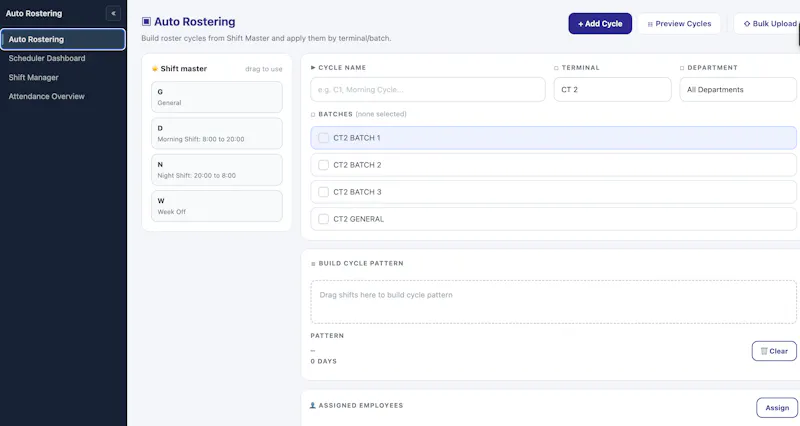This screenshot has width=800, height=426.
Task: Collapse the sidebar with chevron icon
Action: [113, 13]
